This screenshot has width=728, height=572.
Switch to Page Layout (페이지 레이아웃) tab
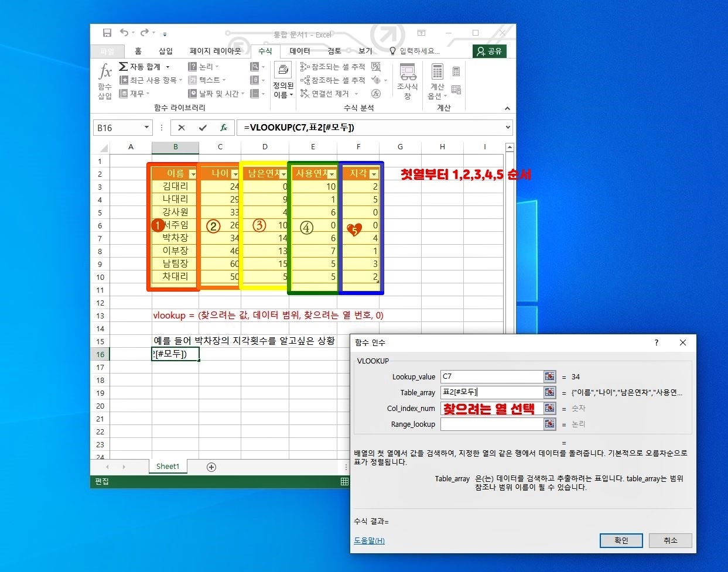click(x=216, y=51)
